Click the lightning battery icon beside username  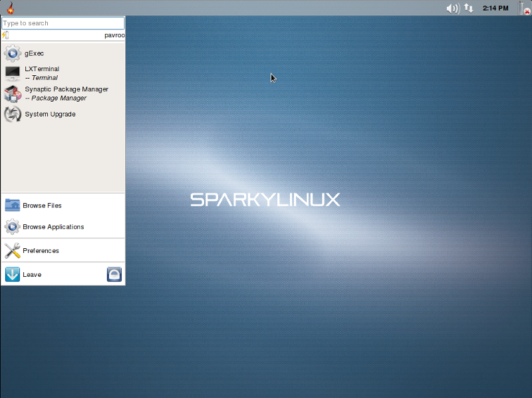point(5,35)
